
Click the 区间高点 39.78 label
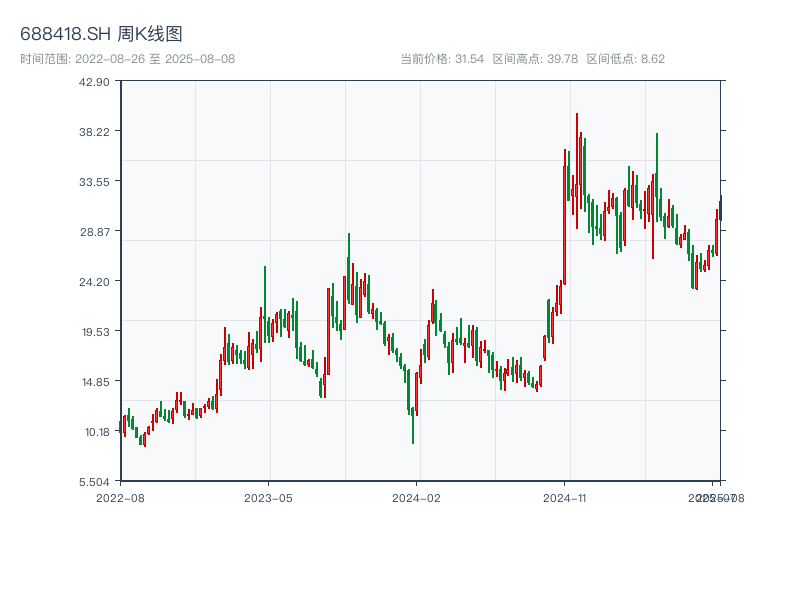(535, 59)
